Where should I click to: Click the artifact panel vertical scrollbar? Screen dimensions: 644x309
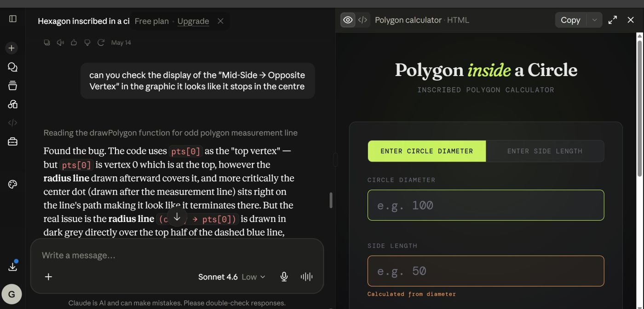(639, 108)
